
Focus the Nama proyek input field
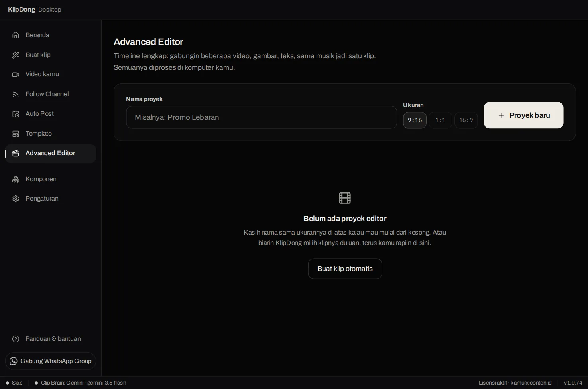(x=262, y=117)
